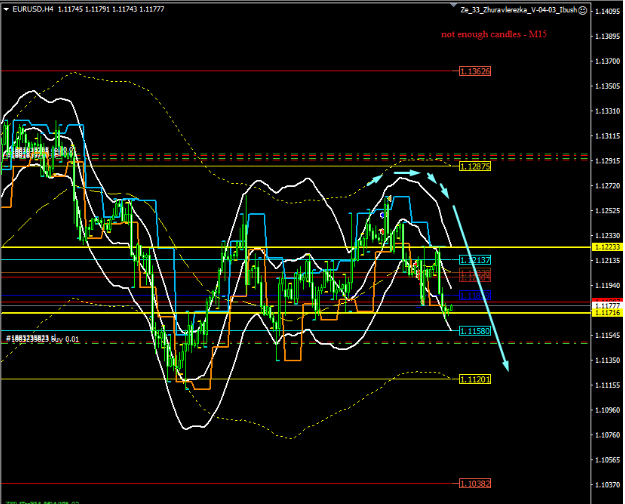Click the red 'not enough candles - M15' message

pos(494,34)
